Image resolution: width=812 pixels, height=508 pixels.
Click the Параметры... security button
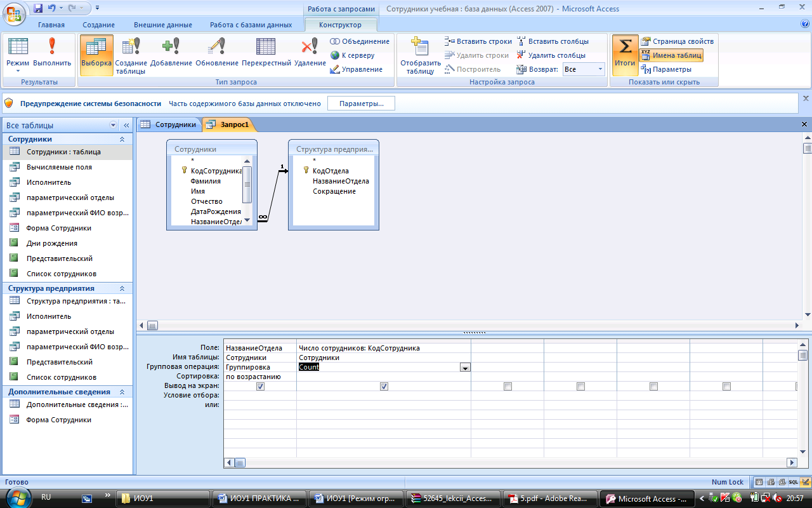point(361,104)
